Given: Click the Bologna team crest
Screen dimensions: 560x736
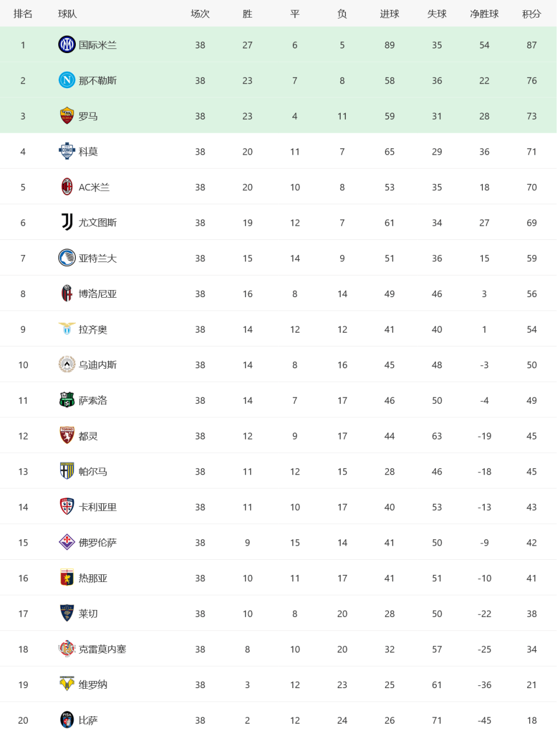Looking at the screenshot, I should point(67,294).
